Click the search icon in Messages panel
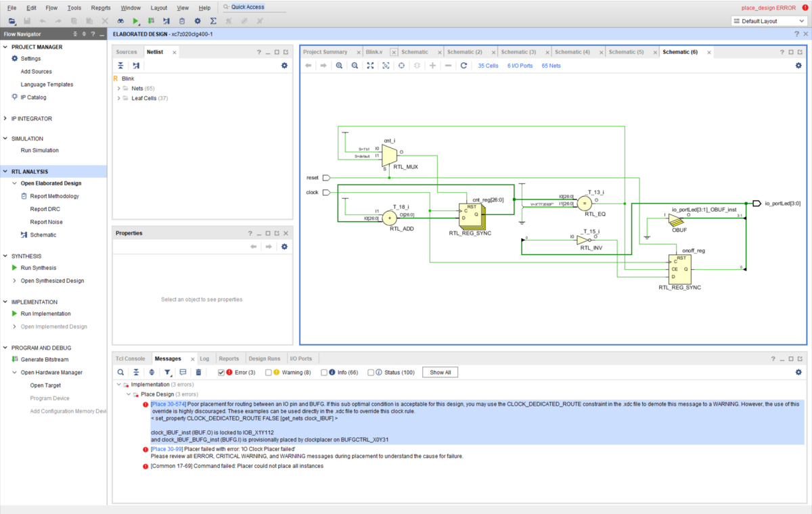Screen dimensions: 812x514 pyautogui.click(x=120, y=372)
